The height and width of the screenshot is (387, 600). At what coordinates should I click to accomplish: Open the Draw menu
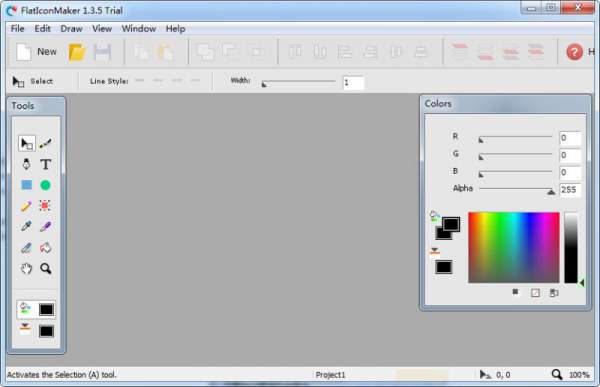click(x=71, y=29)
